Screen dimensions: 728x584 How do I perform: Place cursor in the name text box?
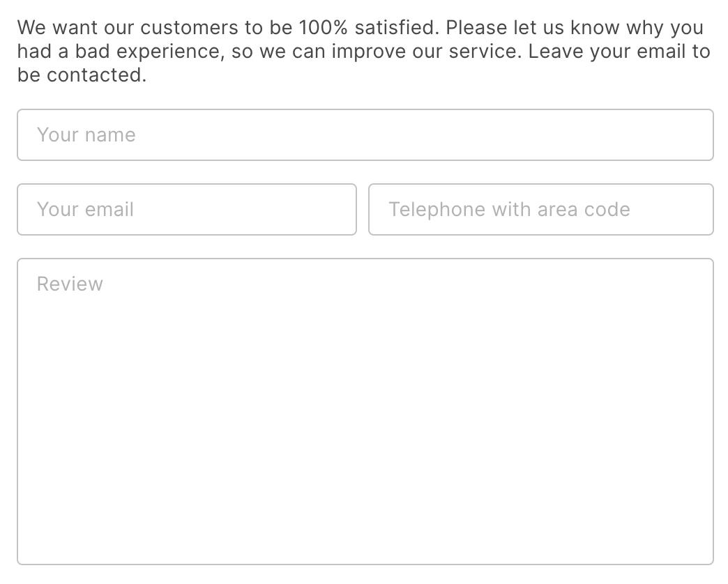coord(365,135)
